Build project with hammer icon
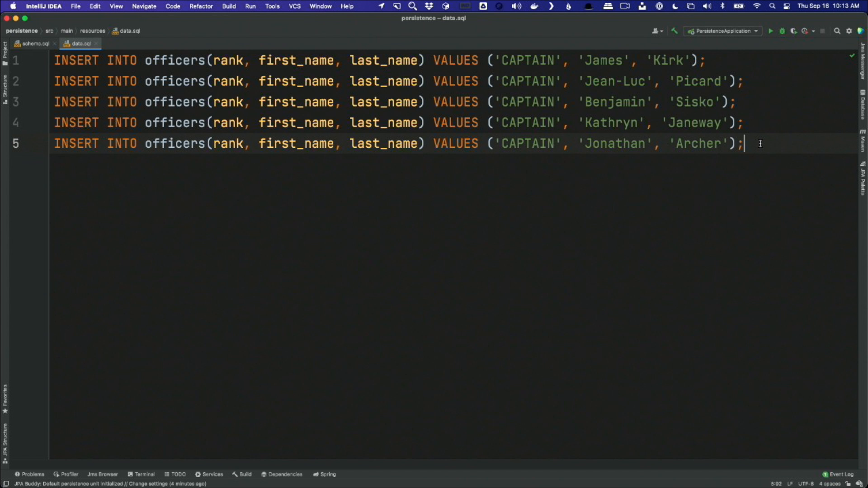Screen dimensions: 868x488 675,31
